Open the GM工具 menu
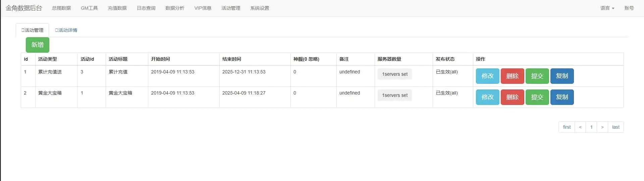 coord(89,8)
